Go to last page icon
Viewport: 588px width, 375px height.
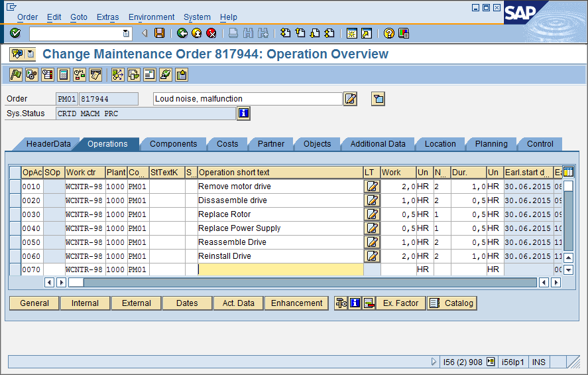click(x=329, y=33)
